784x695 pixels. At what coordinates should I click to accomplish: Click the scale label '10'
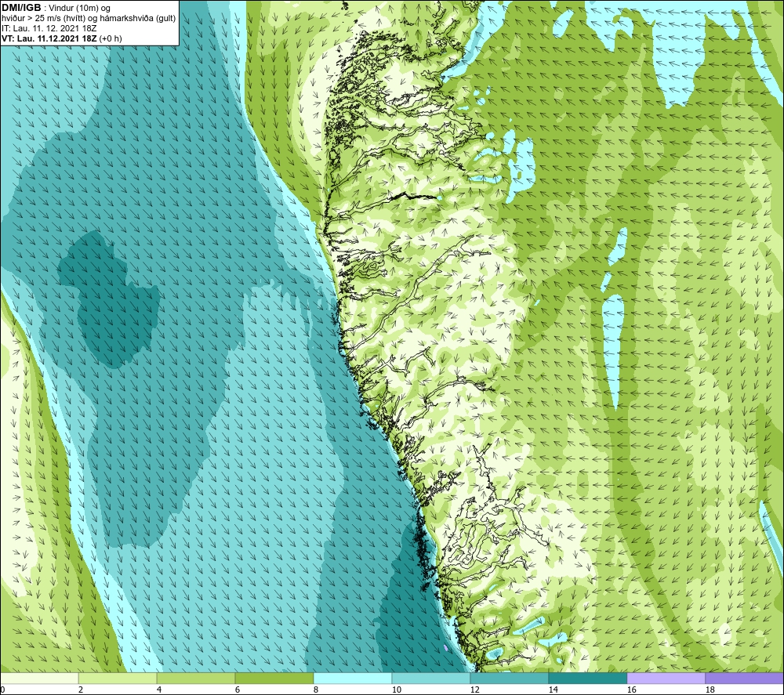[396, 690]
